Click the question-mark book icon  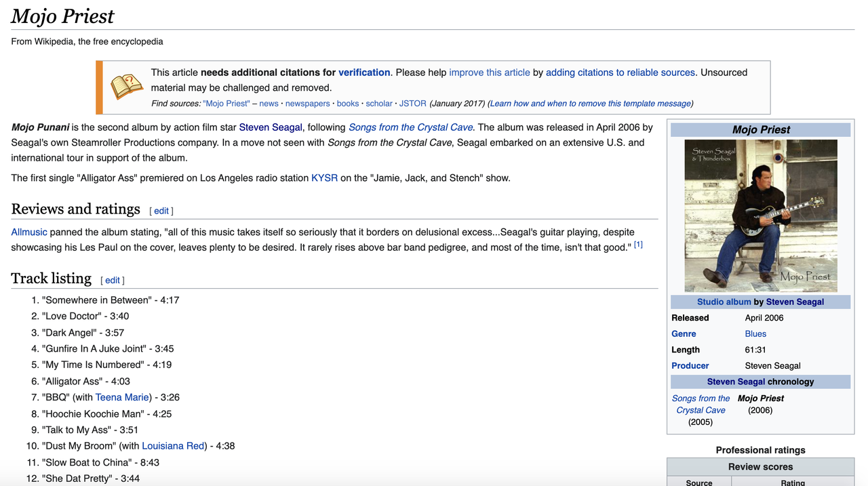click(x=127, y=87)
